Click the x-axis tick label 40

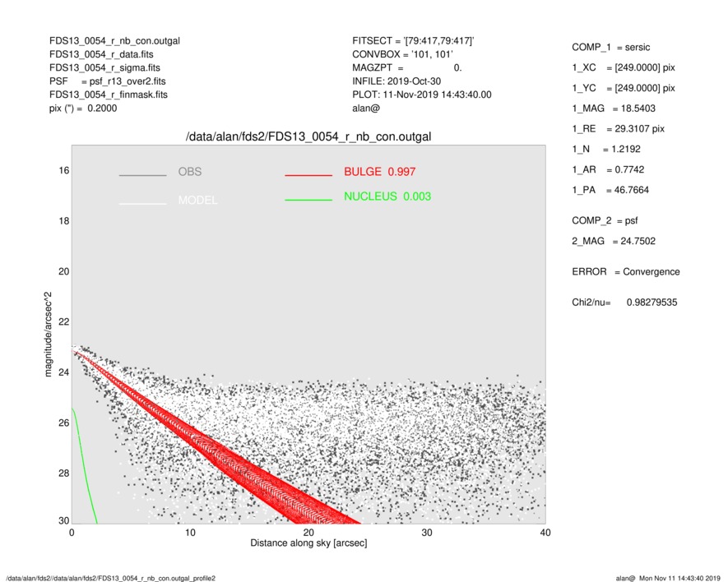(545, 533)
